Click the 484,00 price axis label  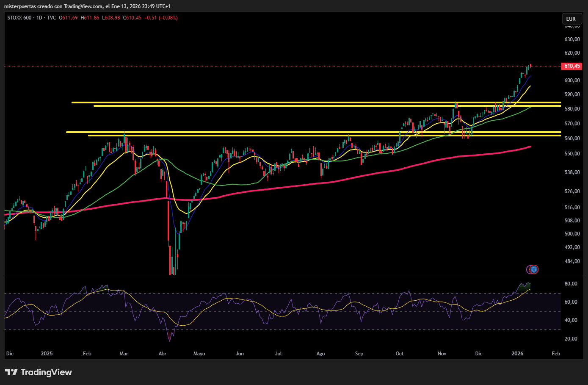tap(572, 261)
